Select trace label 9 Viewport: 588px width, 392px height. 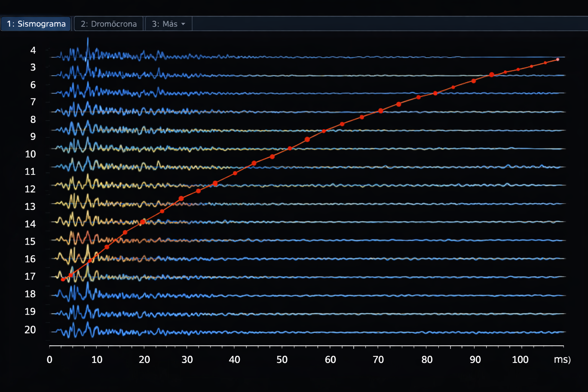(x=33, y=136)
